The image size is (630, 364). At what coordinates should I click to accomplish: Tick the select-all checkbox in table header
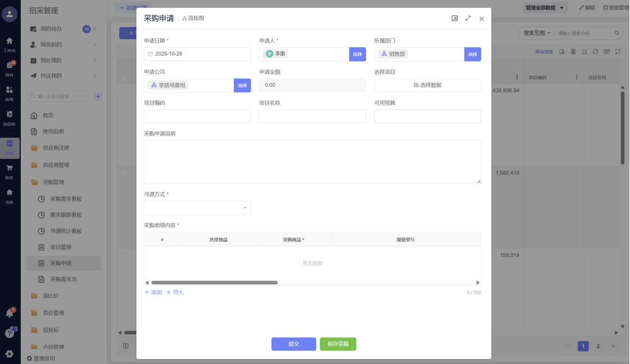tap(124, 78)
